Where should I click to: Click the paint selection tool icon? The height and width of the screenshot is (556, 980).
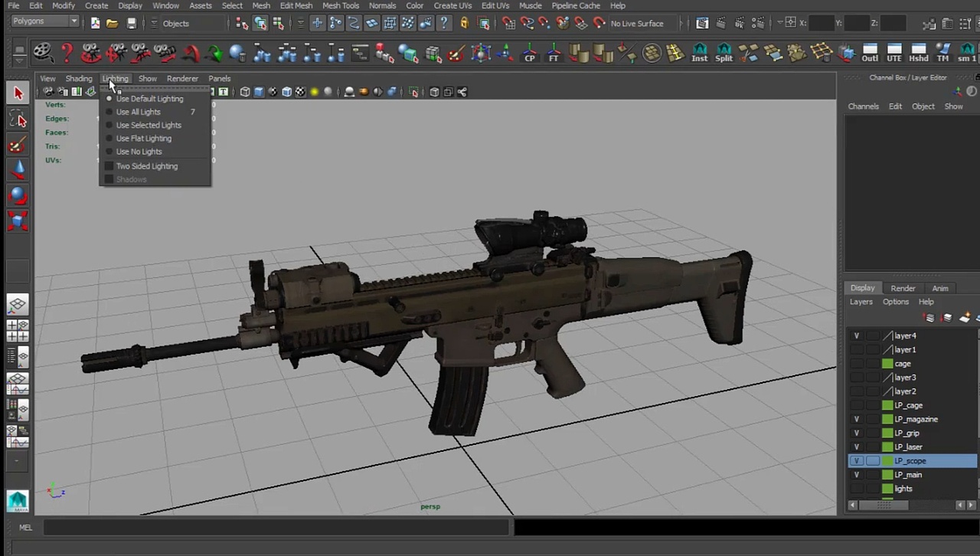(18, 146)
